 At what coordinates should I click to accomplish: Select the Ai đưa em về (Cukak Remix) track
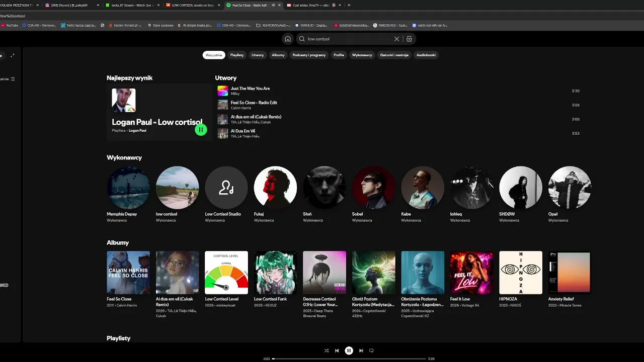256,117
